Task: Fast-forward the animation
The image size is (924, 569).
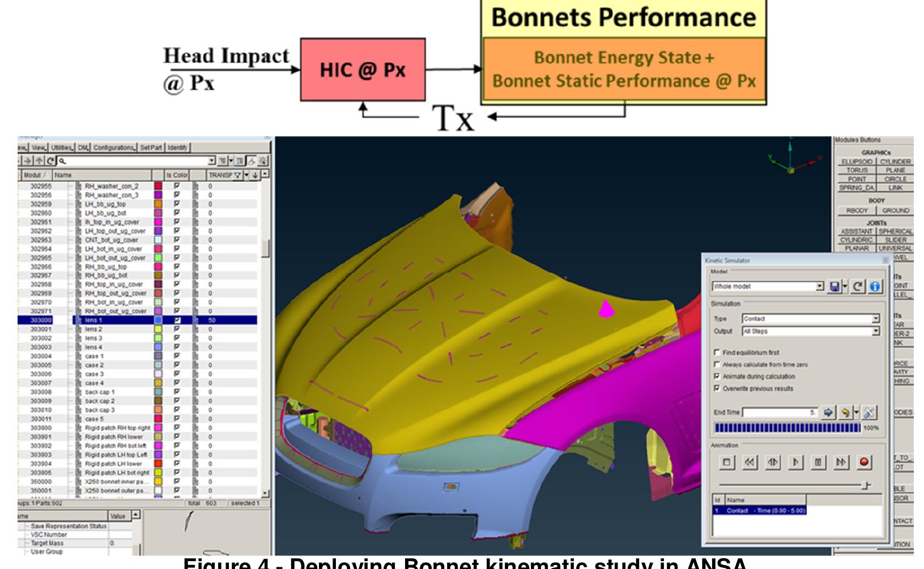Action: click(841, 462)
